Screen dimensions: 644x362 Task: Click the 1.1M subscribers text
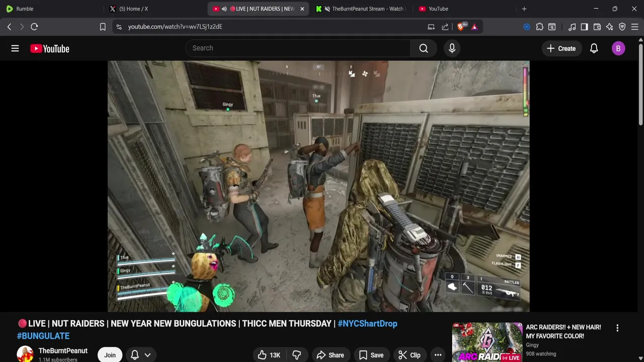click(58, 359)
